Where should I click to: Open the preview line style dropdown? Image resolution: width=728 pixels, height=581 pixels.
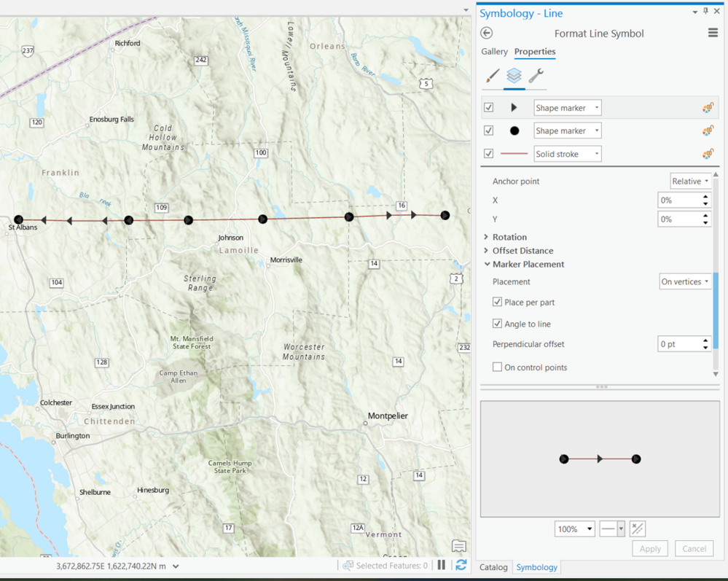coord(621,529)
